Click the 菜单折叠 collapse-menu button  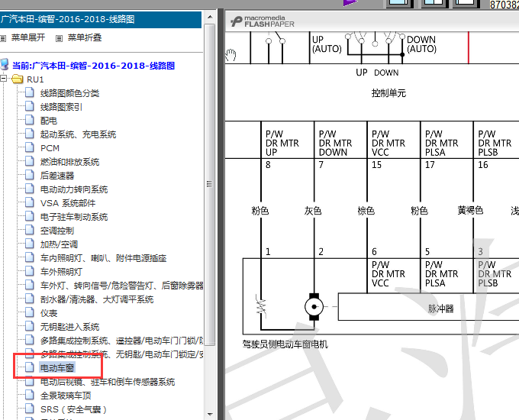[85, 37]
